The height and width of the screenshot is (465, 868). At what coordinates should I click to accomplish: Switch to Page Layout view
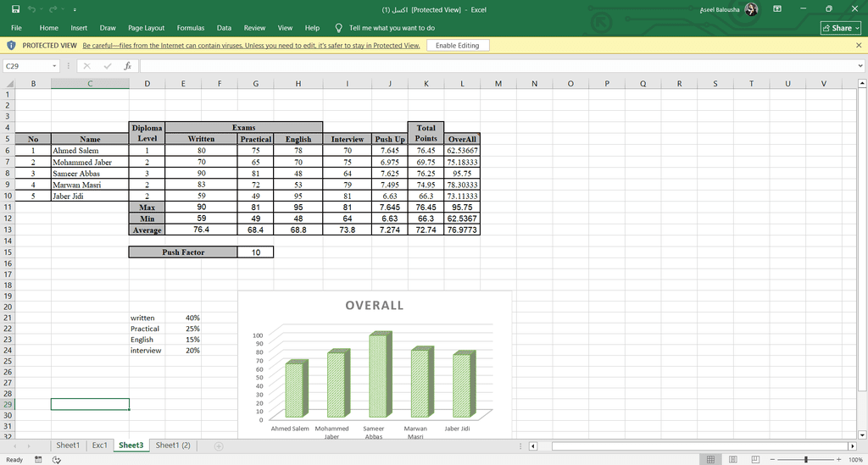732,460
